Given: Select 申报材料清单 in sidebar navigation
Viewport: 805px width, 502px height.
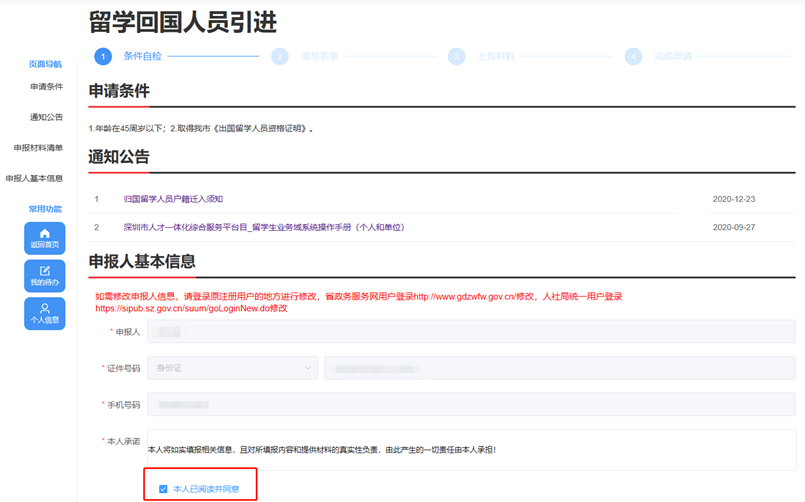Looking at the screenshot, I should click(x=38, y=148).
